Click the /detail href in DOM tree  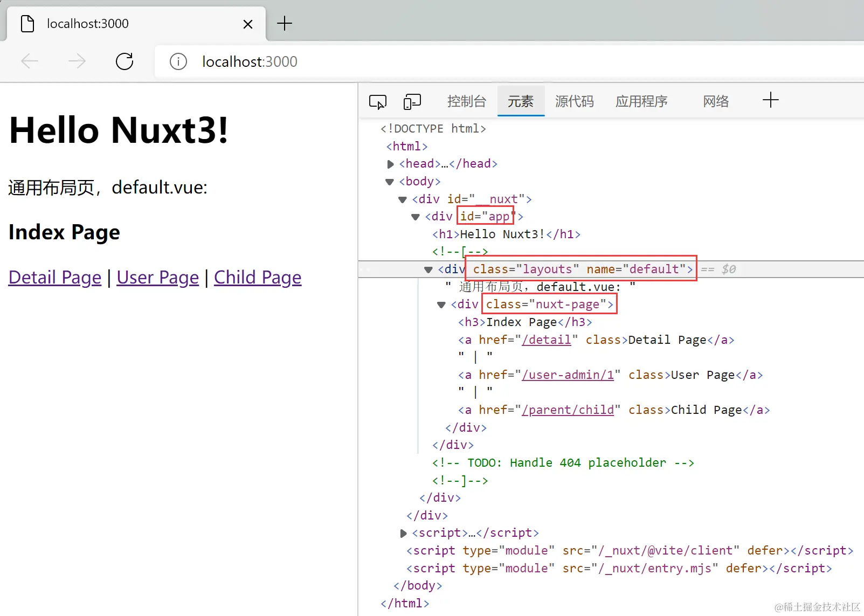pos(547,340)
